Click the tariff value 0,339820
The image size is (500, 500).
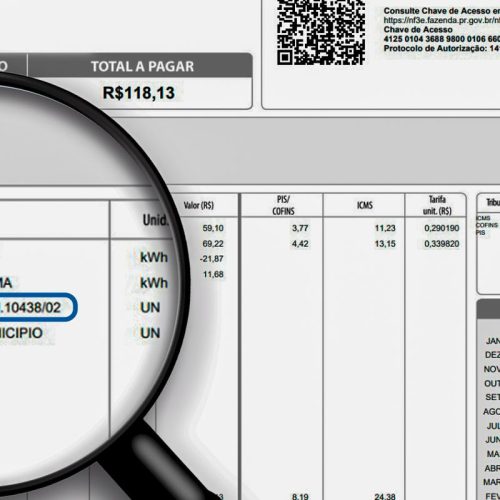pos(442,244)
